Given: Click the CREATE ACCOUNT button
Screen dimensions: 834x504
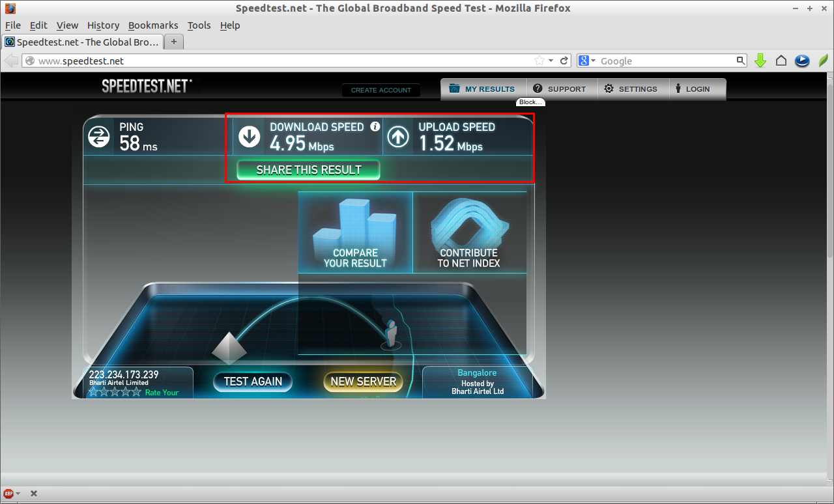Looking at the screenshot, I should (381, 90).
